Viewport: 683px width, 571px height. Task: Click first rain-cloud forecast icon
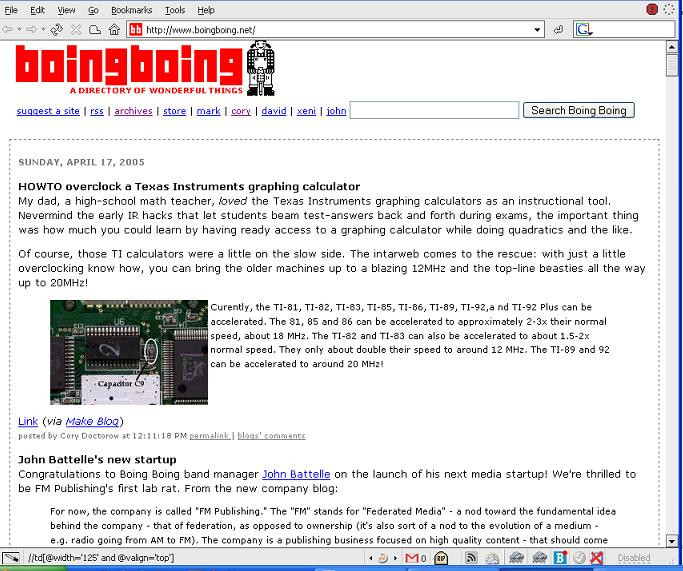point(517,557)
